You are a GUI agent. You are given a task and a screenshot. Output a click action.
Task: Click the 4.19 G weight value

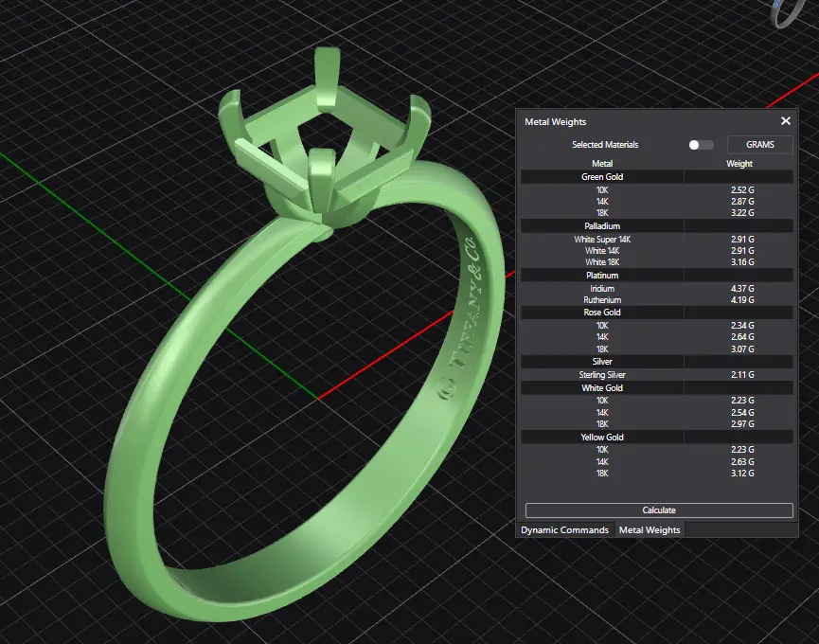(x=742, y=300)
